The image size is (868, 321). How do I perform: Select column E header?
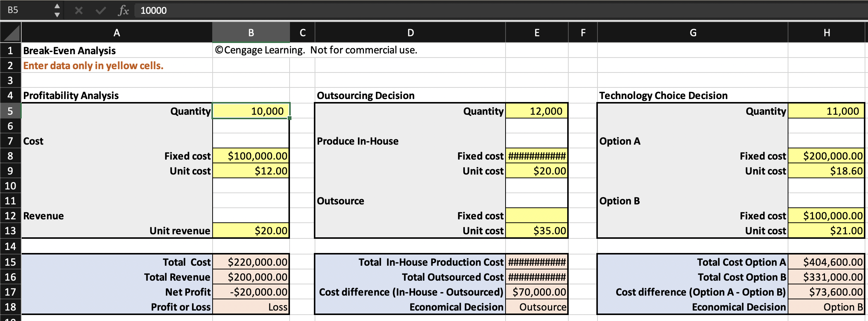pyautogui.click(x=537, y=33)
